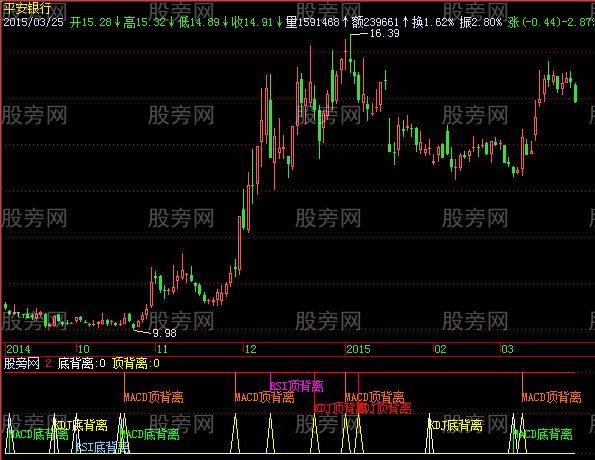This screenshot has height=460, width=595.
Task: Click the stock name 平安银行
Action: (27, 9)
